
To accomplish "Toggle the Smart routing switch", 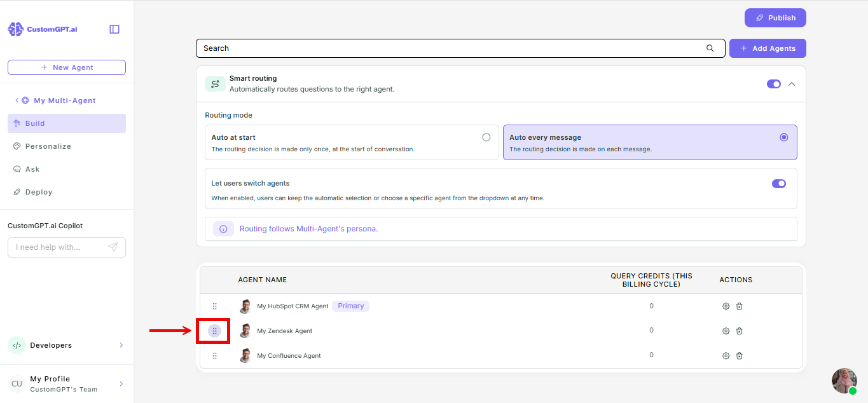I will pyautogui.click(x=774, y=84).
